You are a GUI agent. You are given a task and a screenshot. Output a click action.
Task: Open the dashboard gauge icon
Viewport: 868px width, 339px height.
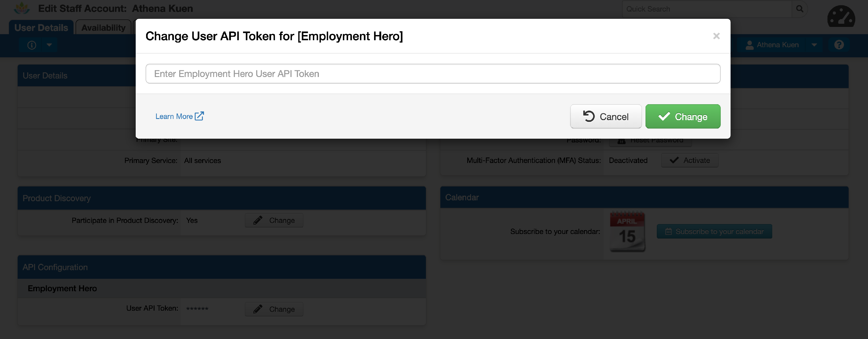click(841, 17)
